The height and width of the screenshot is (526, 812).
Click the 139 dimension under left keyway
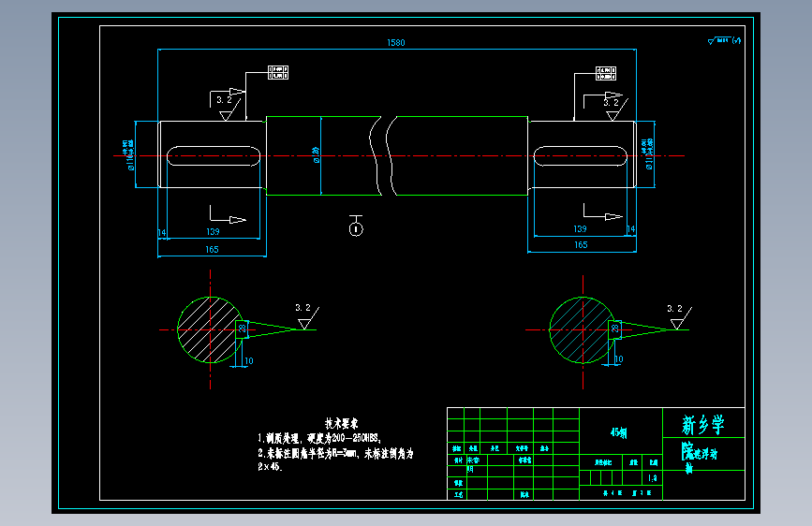click(213, 232)
